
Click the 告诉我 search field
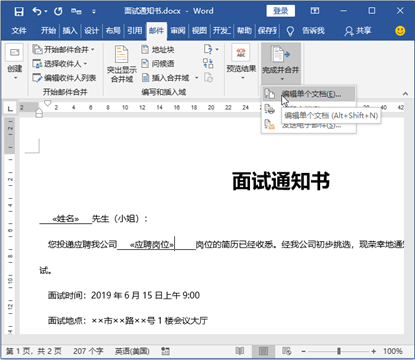[x=313, y=31]
